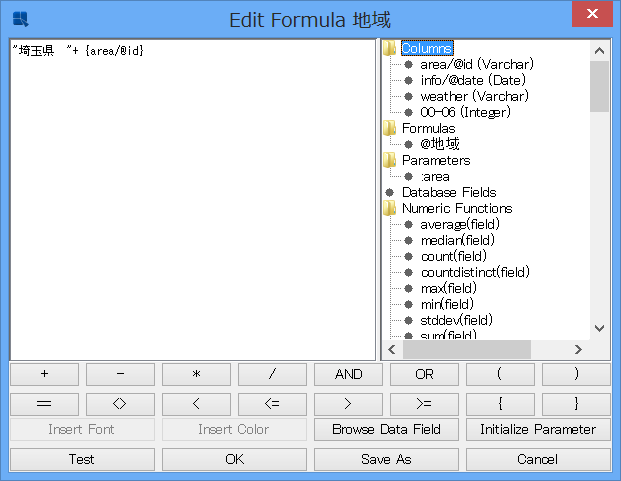Close the Edit Formula dialog

coord(592,14)
